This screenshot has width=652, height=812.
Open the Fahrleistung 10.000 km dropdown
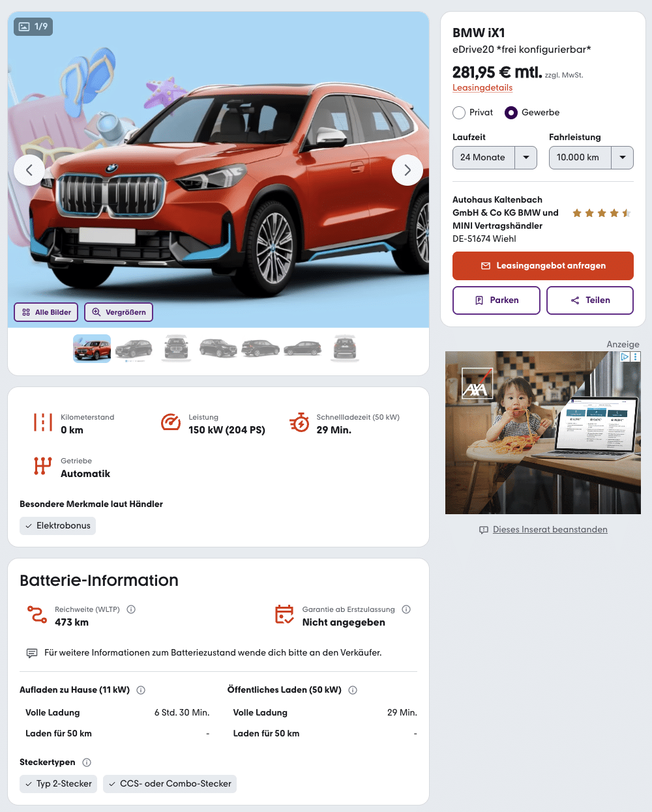pyautogui.click(x=591, y=158)
